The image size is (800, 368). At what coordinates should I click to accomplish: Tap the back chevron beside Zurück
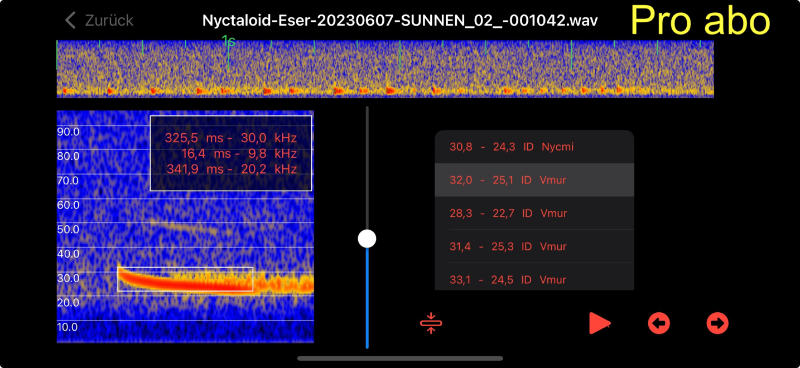pos(70,20)
